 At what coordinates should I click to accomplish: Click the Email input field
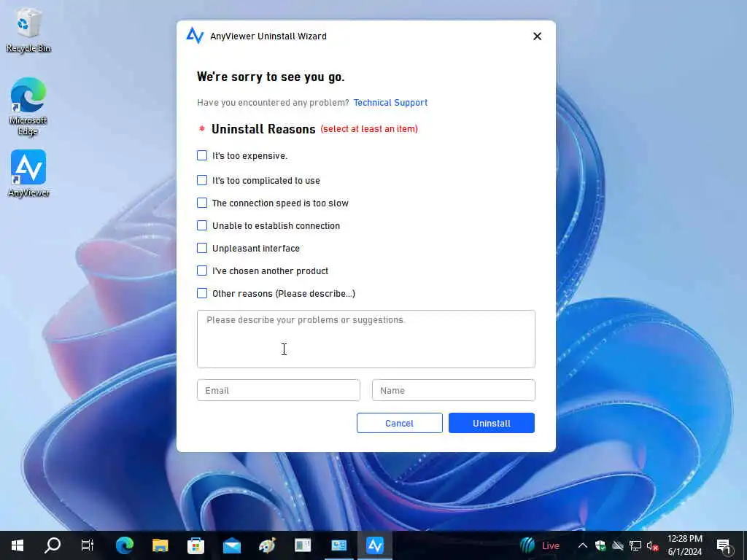coord(278,390)
